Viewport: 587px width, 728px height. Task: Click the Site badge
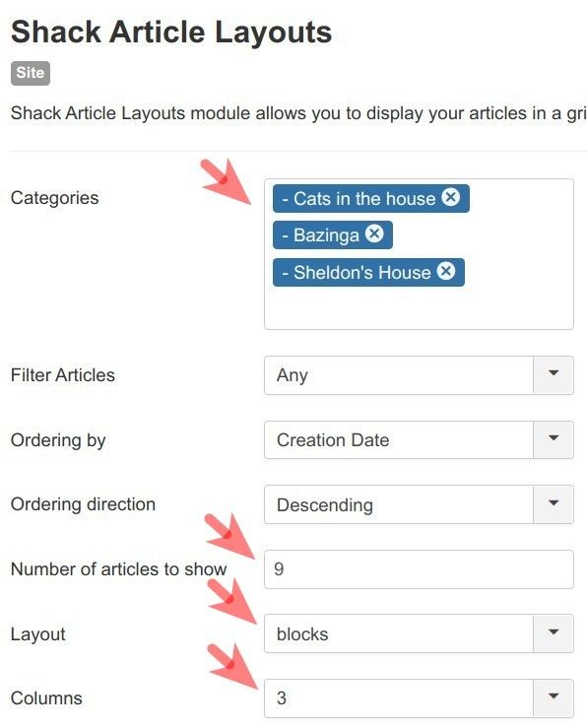(x=31, y=73)
